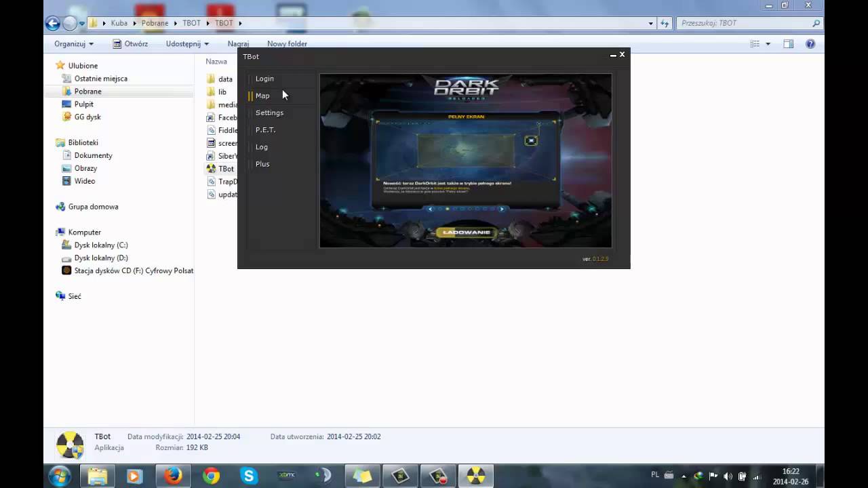This screenshot has width=868, height=488.
Task: Toggle the preview pane icon
Action: [788, 44]
